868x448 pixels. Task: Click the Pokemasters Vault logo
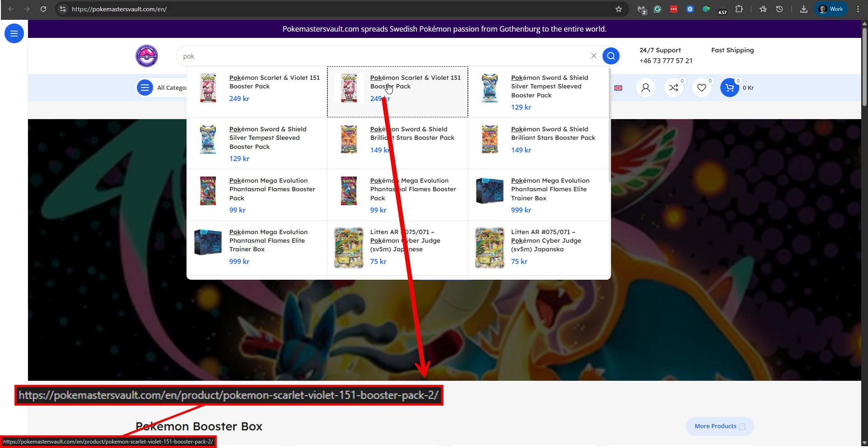147,56
